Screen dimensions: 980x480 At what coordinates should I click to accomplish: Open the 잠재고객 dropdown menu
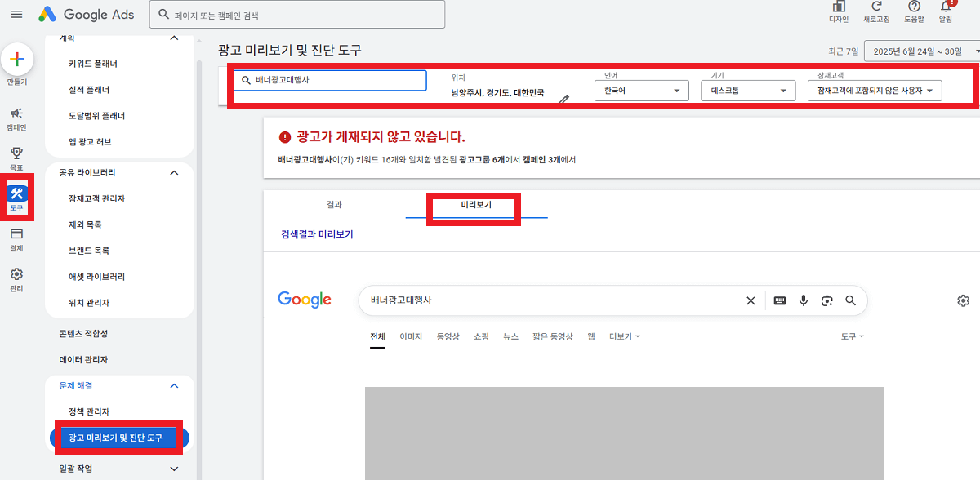(x=876, y=91)
